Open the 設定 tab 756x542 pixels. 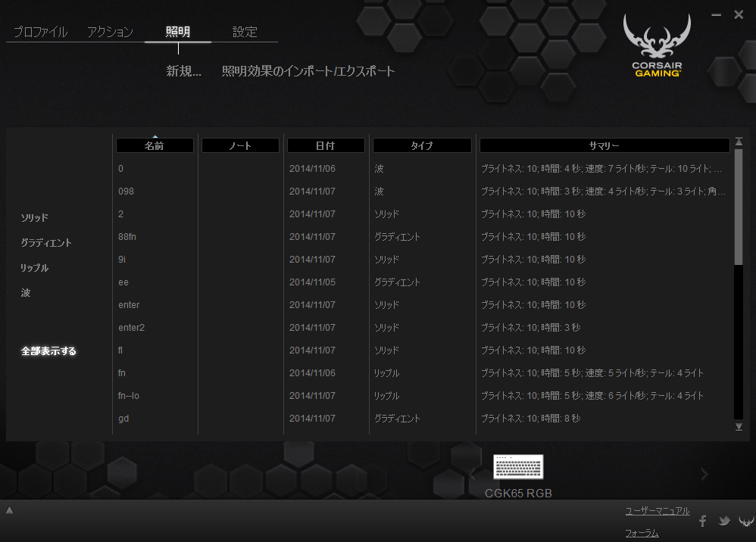tap(245, 32)
